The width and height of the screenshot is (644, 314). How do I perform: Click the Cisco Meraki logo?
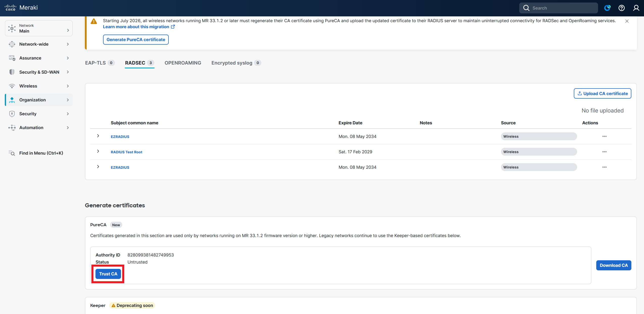click(21, 8)
